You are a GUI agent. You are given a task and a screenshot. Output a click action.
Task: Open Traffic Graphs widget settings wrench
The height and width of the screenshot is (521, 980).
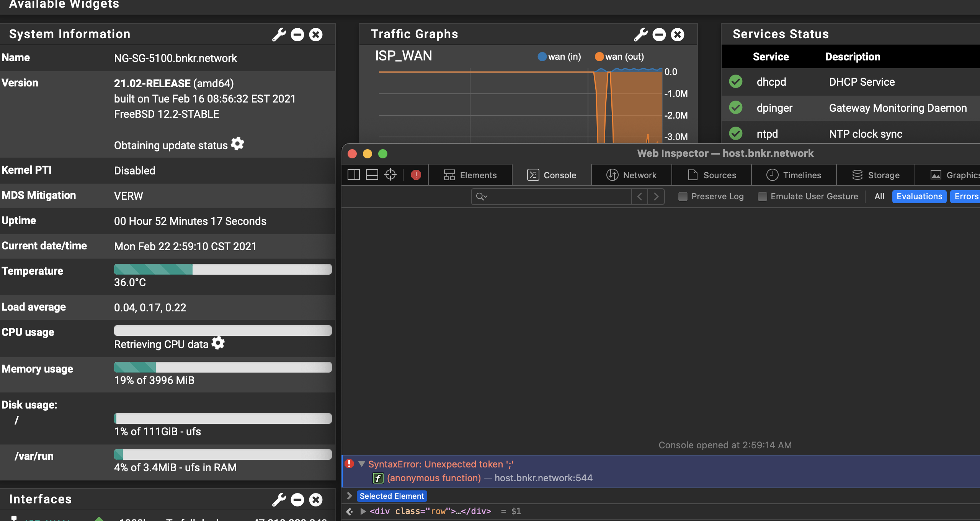point(641,34)
